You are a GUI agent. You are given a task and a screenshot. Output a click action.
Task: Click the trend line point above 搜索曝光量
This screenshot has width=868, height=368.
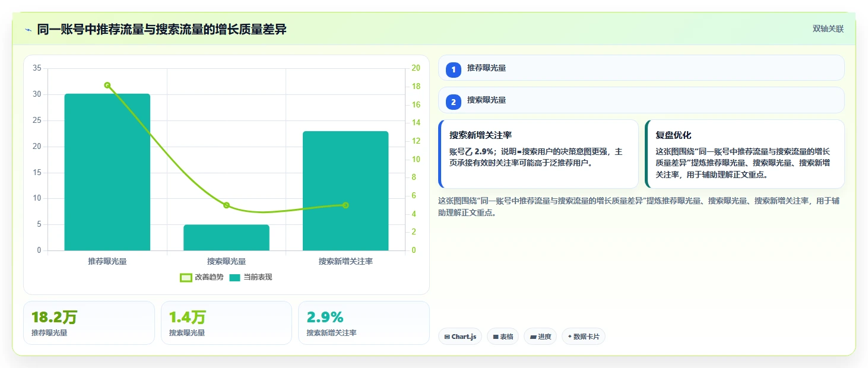226,205
